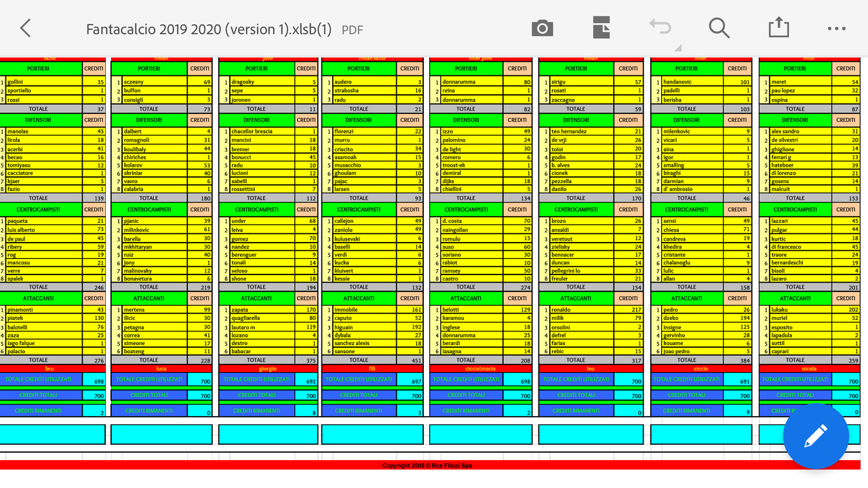The height and width of the screenshot is (488, 868).
Task: Open the view mode settings icon
Action: (x=601, y=28)
